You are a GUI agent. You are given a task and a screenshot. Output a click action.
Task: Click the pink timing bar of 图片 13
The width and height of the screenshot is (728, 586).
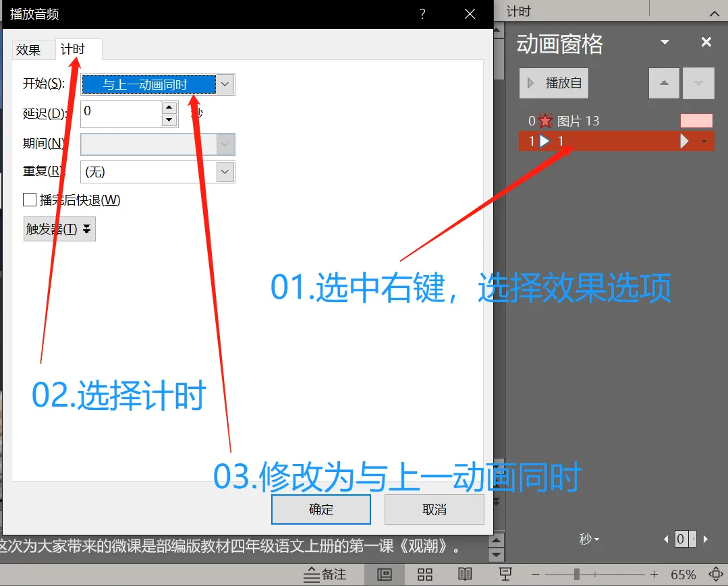(696, 121)
